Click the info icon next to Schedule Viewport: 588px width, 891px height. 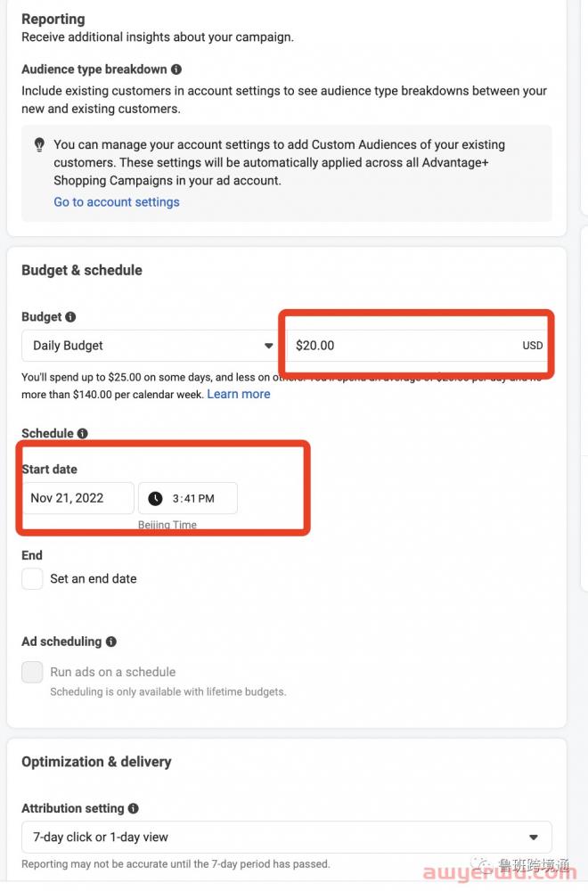(82, 434)
